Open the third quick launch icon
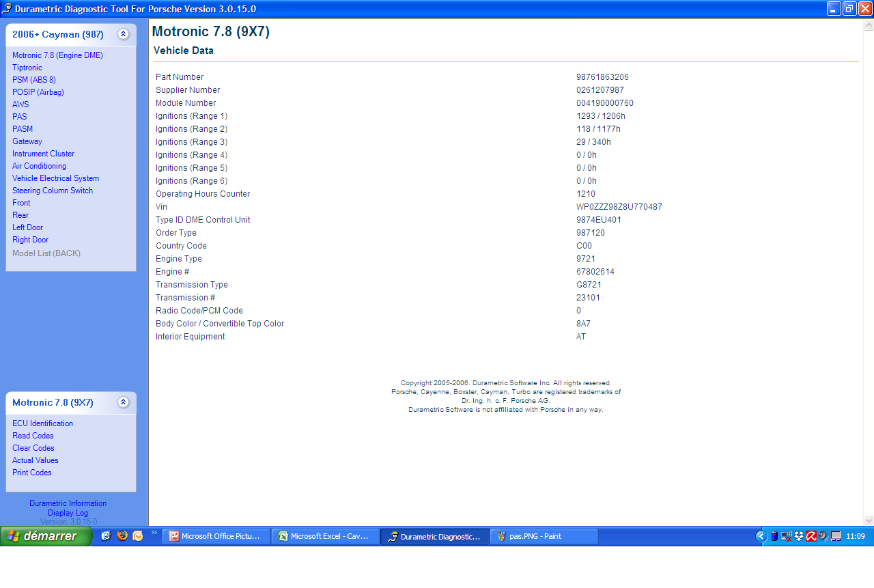874x588 pixels. click(x=138, y=536)
